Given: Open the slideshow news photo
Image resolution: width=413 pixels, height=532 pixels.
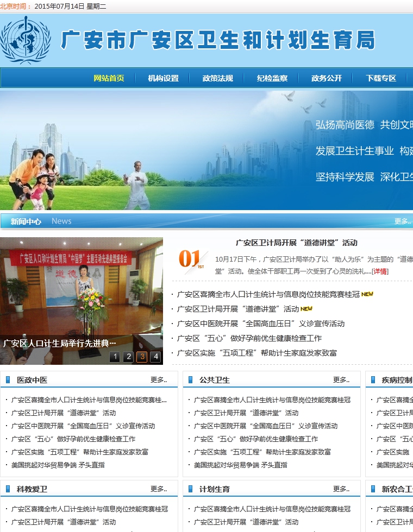Looking at the screenshot, I should [82, 301].
